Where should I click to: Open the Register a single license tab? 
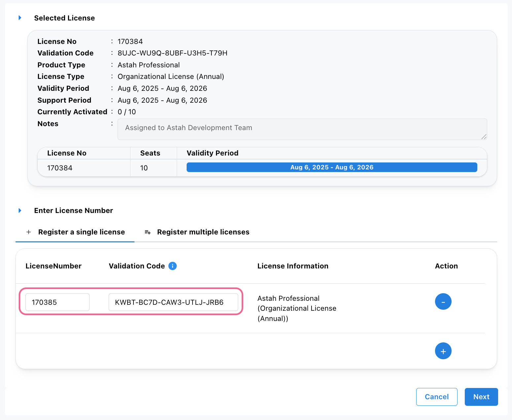click(x=75, y=232)
